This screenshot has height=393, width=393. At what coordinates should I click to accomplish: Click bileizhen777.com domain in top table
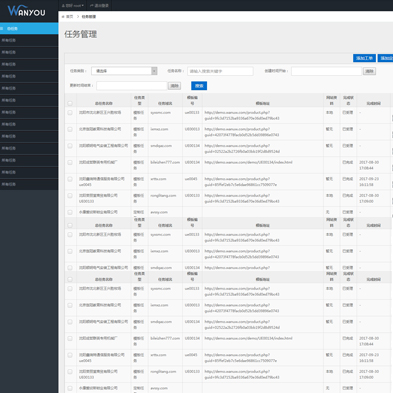point(165,162)
